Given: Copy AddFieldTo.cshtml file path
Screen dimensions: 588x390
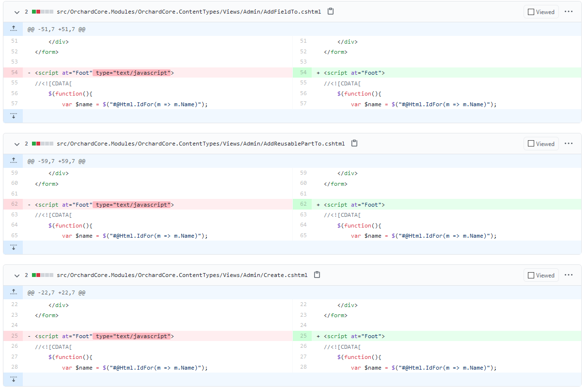Looking at the screenshot, I should (x=331, y=12).
